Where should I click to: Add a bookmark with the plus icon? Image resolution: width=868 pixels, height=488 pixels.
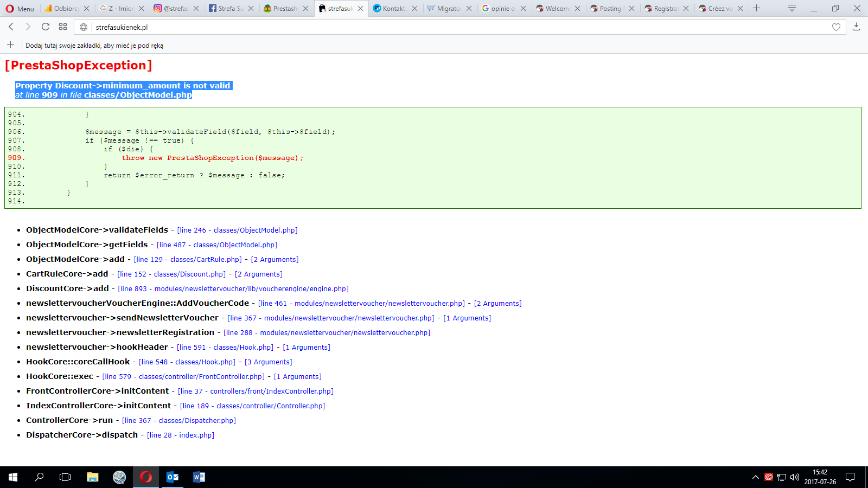[x=11, y=45]
